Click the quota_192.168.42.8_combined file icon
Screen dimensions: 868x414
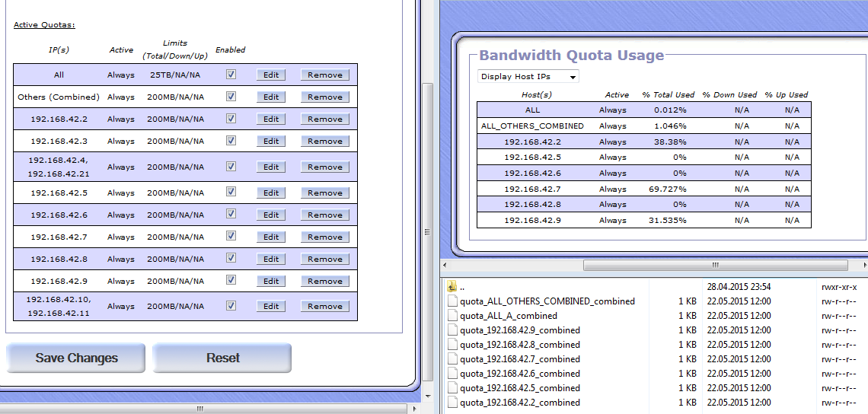[452, 345]
